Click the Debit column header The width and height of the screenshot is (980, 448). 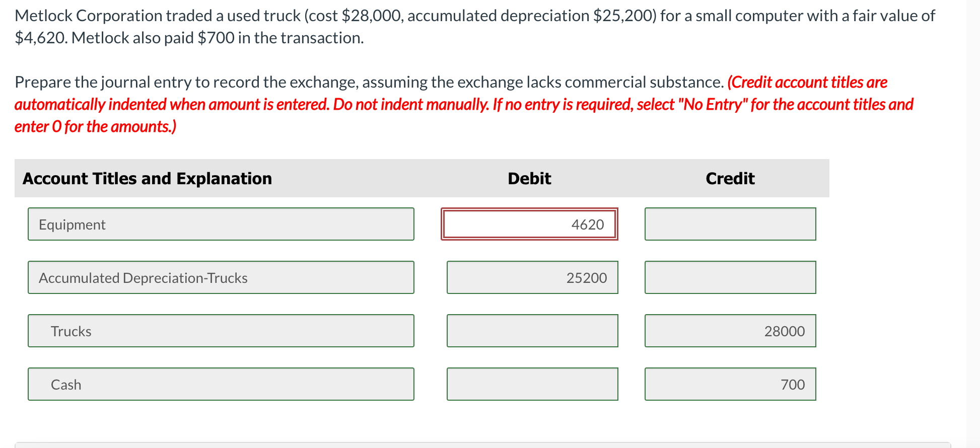[529, 178]
